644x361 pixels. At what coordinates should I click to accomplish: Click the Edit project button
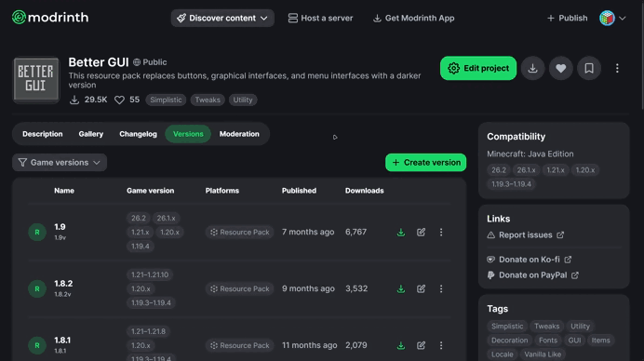coord(478,68)
